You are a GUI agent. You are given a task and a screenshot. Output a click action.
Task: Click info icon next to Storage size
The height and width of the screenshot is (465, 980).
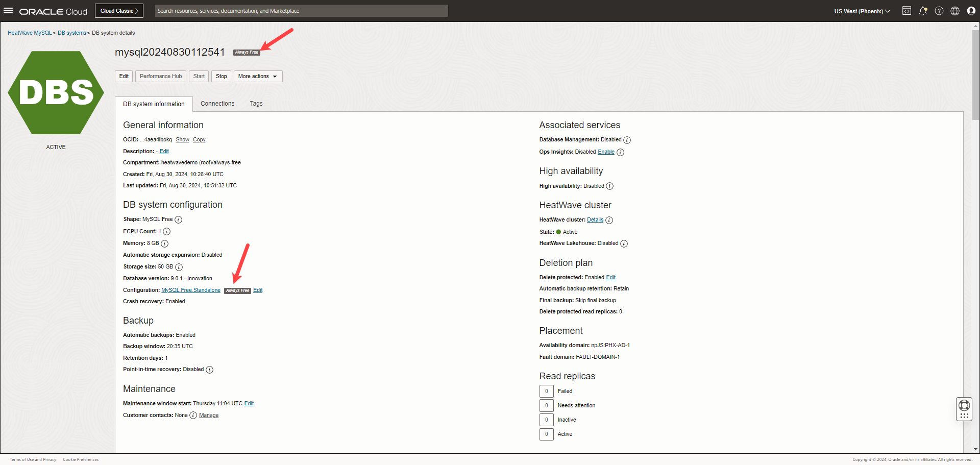[179, 267]
